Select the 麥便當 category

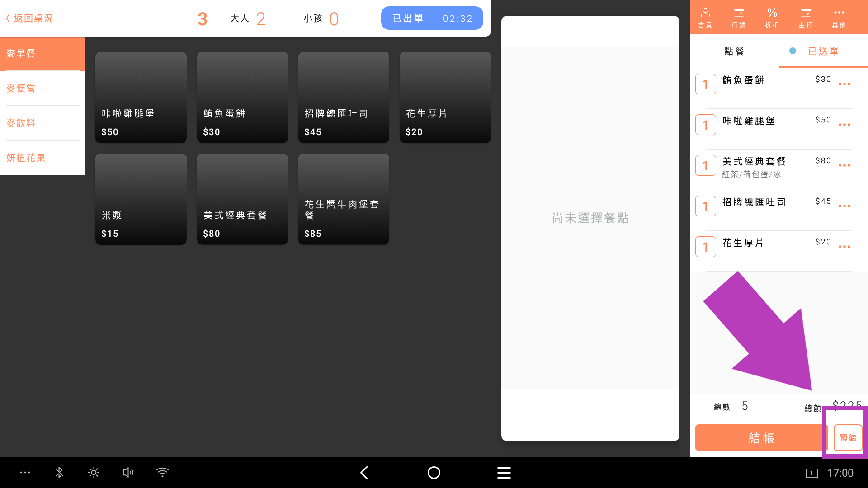coord(21,88)
